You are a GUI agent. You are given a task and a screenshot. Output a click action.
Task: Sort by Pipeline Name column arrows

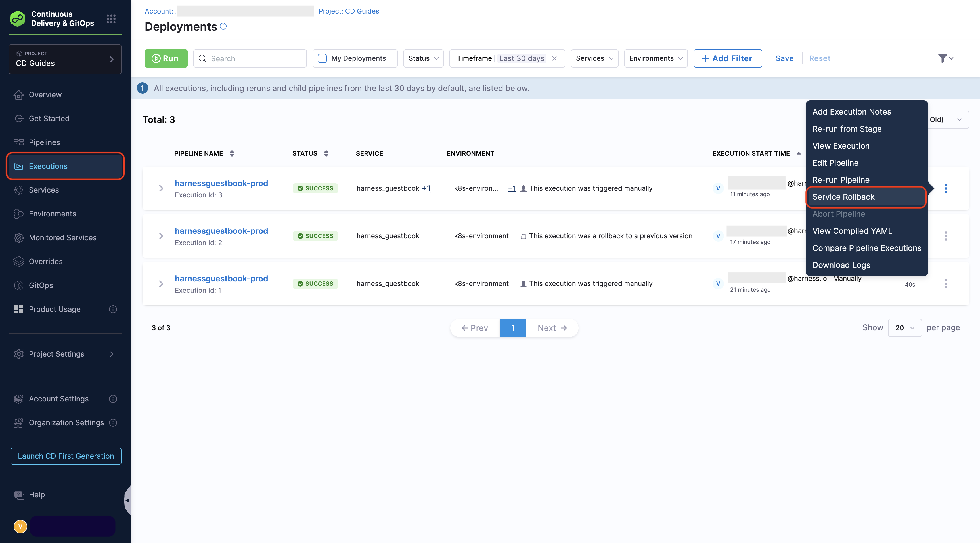tap(232, 153)
